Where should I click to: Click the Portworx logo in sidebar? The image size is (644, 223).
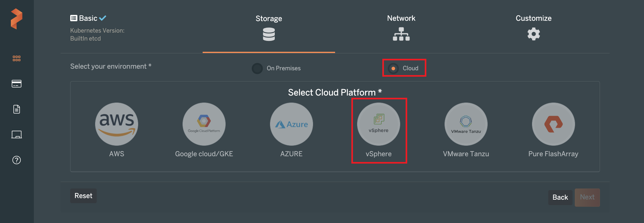point(17,19)
